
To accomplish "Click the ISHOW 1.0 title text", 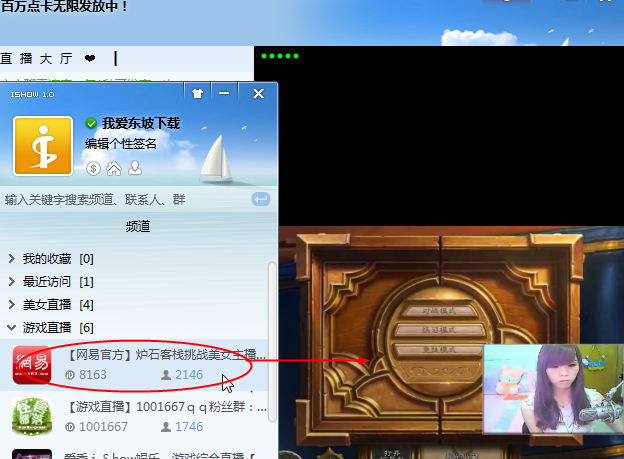I will [x=32, y=94].
